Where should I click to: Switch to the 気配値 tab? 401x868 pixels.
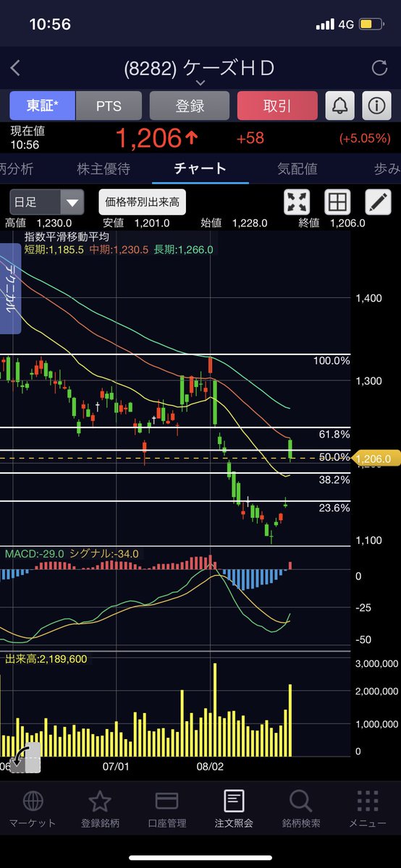[297, 169]
